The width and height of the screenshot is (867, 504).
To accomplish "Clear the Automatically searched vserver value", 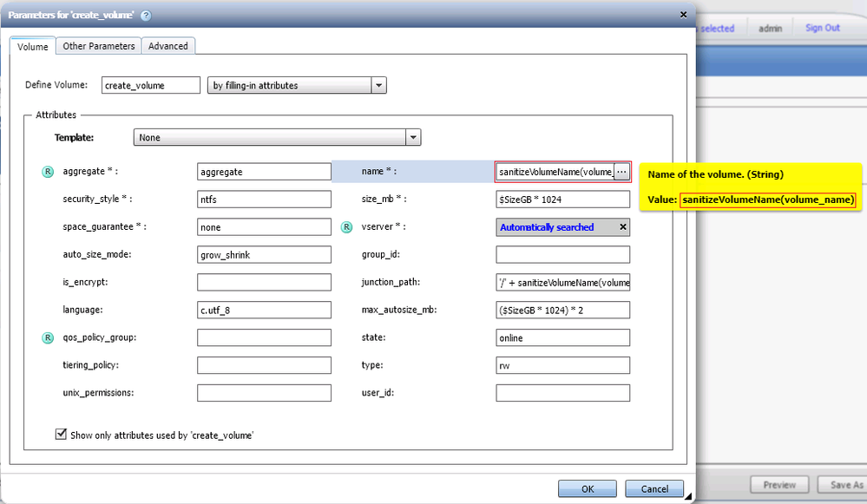I will tap(622, 227).
